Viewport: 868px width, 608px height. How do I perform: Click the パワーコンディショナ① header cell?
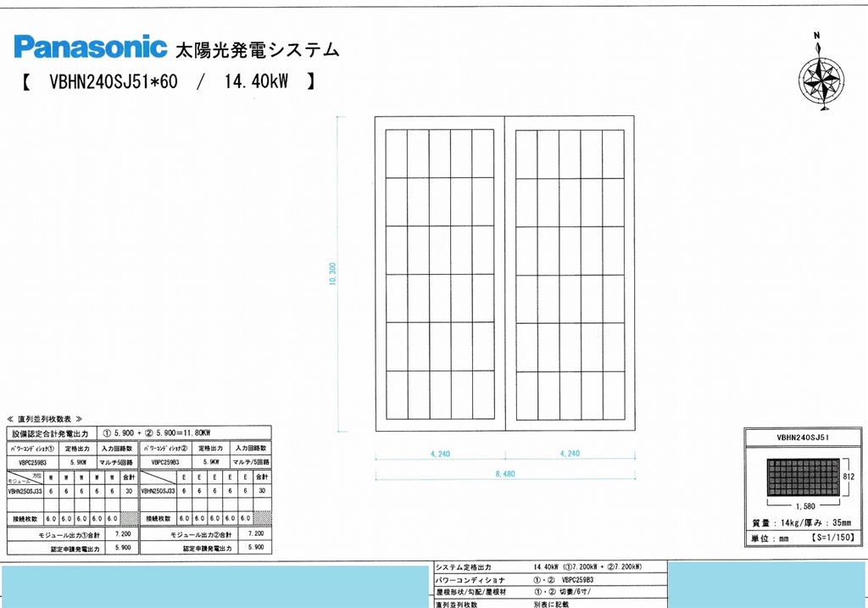coord(32,449)
